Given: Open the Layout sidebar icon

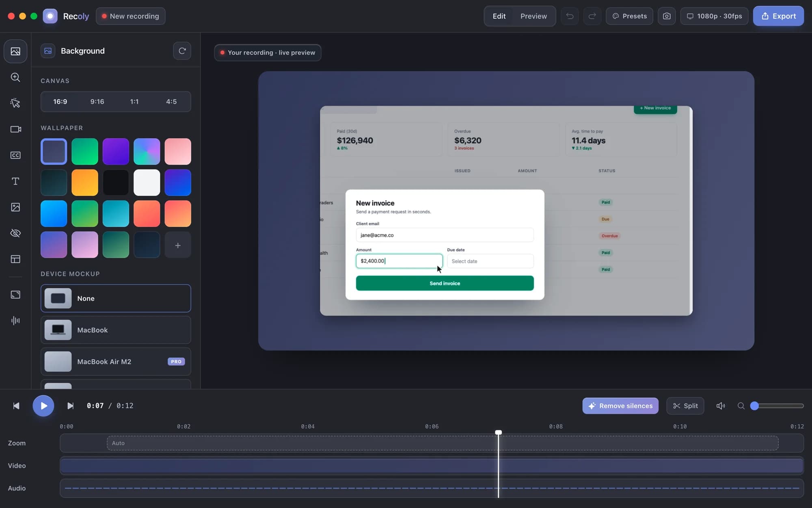Looking at the screenshot, I should [x=15, y=259].
